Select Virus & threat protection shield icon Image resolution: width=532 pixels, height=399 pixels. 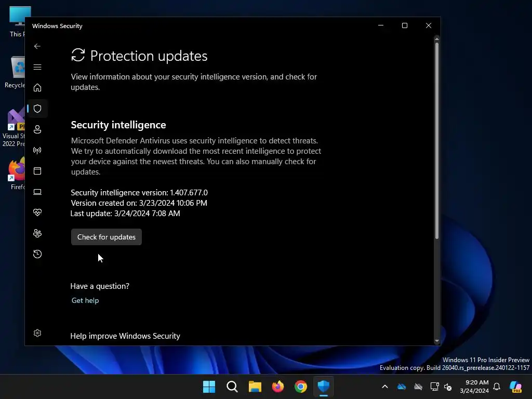click(x=37, y=109)
